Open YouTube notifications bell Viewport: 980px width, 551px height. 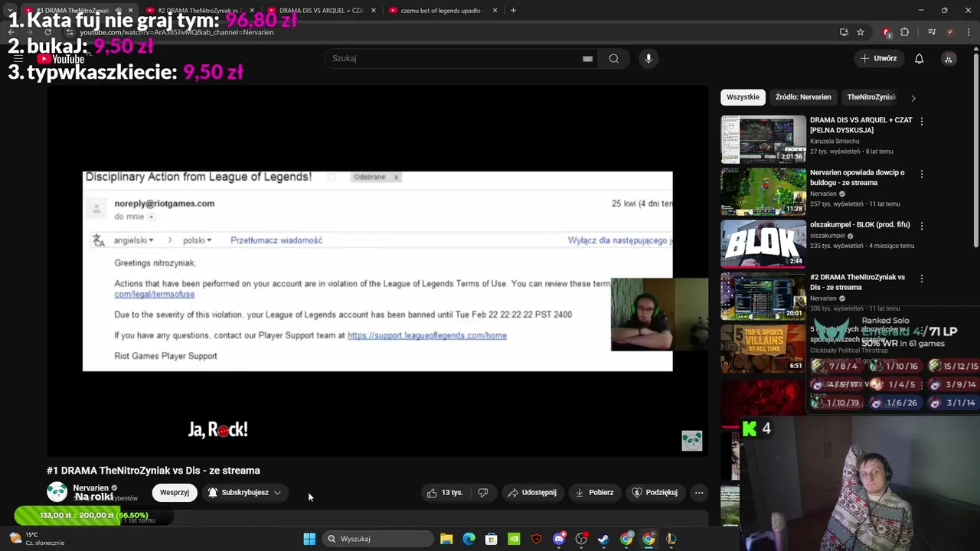[x=919, y=58]
